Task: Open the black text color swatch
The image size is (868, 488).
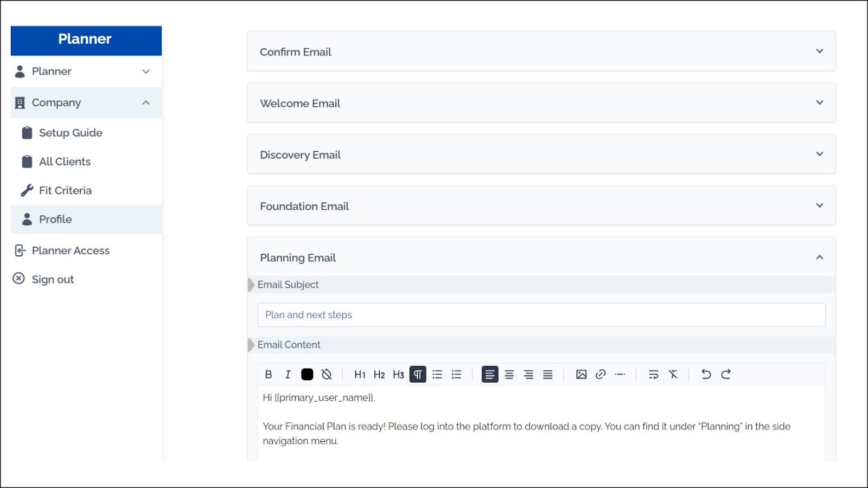Action: [307, 374]
